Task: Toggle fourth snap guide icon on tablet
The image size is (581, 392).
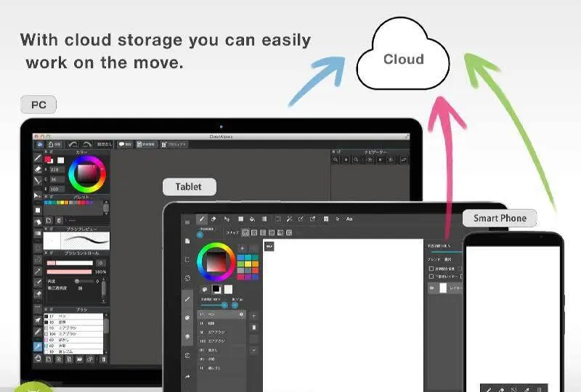Action: pos(272,233)
